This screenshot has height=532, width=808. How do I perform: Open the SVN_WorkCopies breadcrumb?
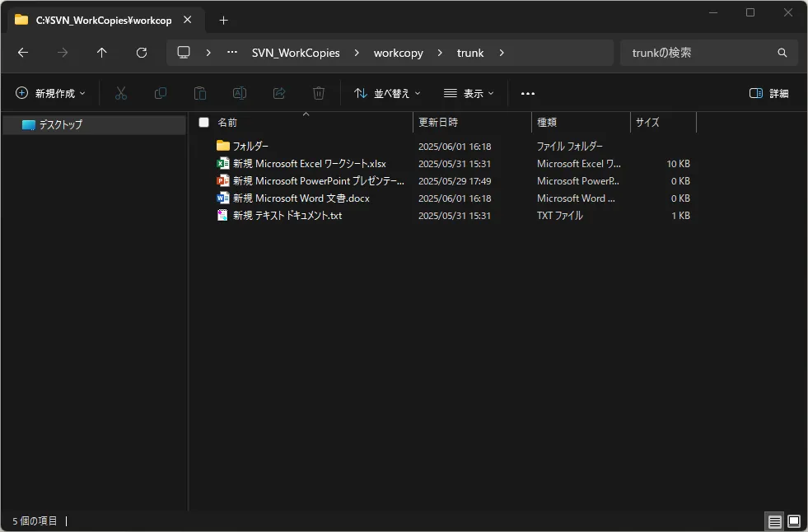296,53
